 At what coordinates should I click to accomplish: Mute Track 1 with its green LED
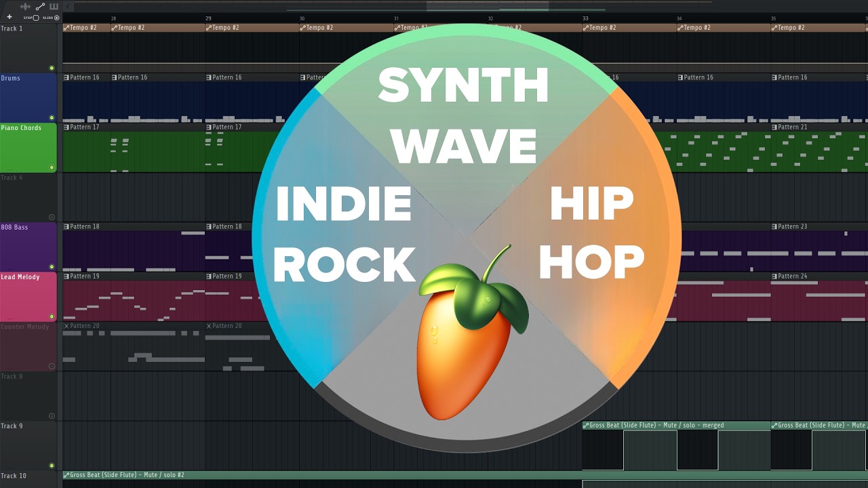52,68
